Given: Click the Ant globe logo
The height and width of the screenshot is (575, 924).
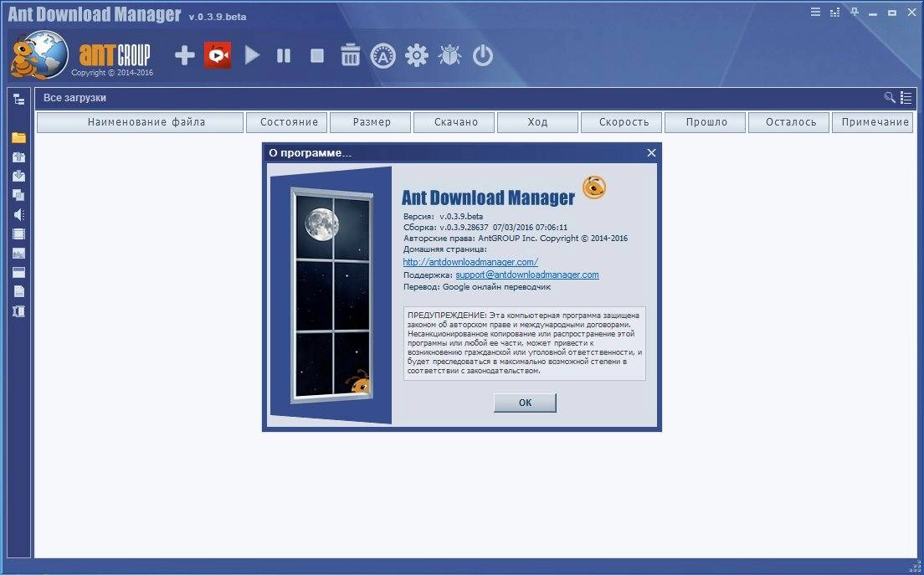Looking at the screenshot, I should [38, 54].
